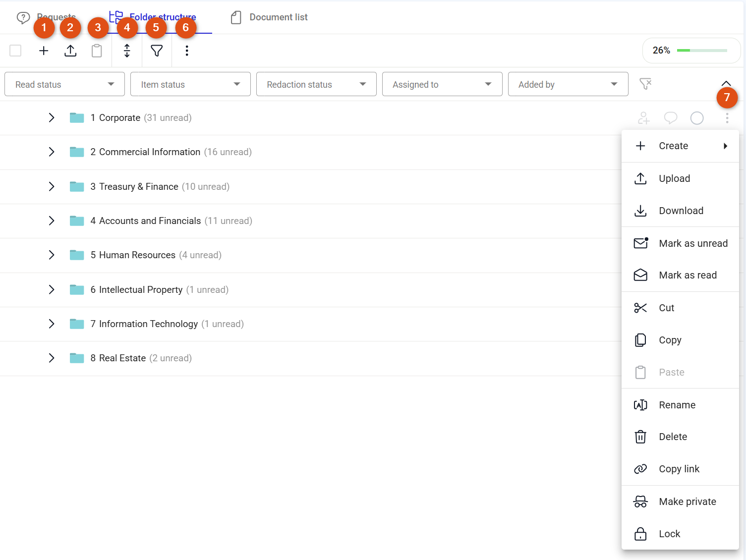Collapse the filter bar with the up chevron
Screen dimensions: 746x560
(x=726, y=83)
